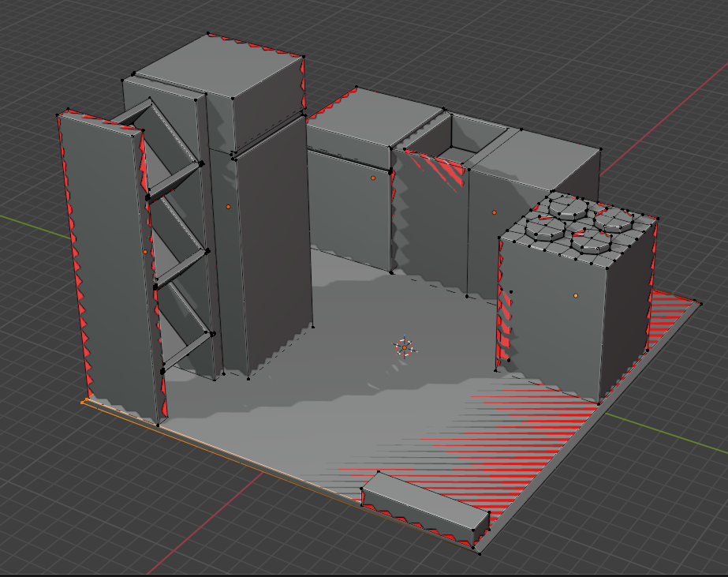Click the nearest bottom corner vertex of the floor
The height and width of the screenshot is (577, 728).
[x=479, y=553]
